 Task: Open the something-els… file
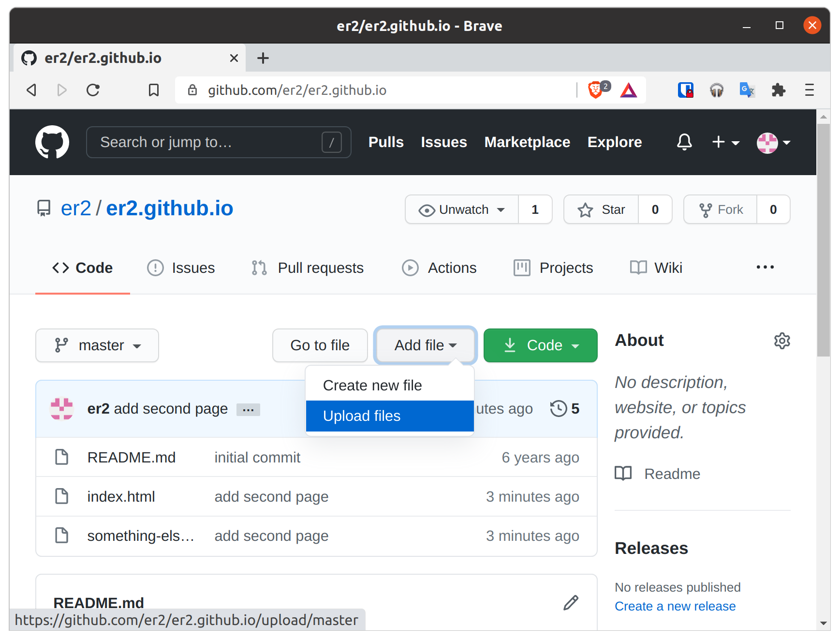[141, 536]
